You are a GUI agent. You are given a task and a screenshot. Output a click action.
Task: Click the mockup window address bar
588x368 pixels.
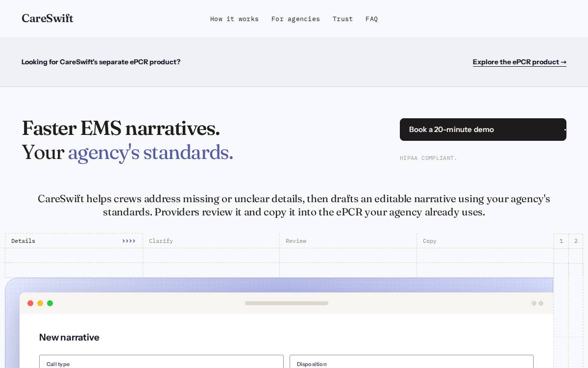287,303
